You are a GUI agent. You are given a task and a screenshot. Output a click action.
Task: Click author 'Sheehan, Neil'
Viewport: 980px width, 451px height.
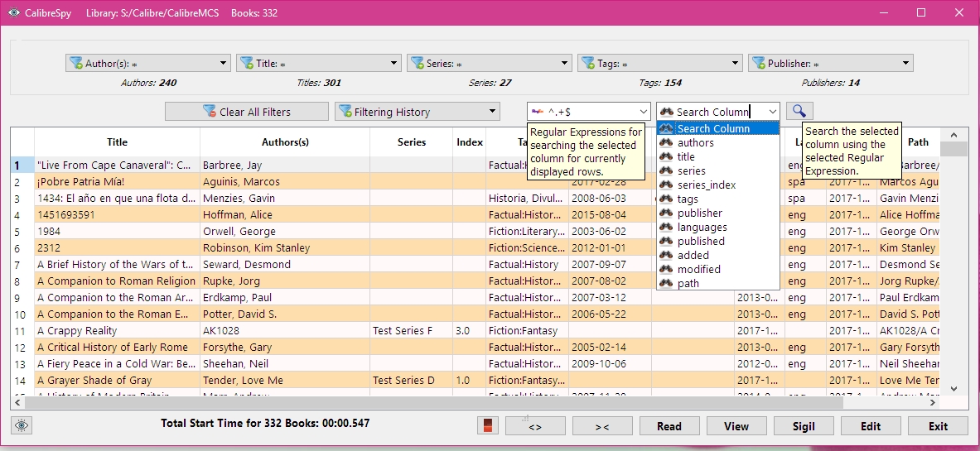pyautogui.click(x=285, y=363)
